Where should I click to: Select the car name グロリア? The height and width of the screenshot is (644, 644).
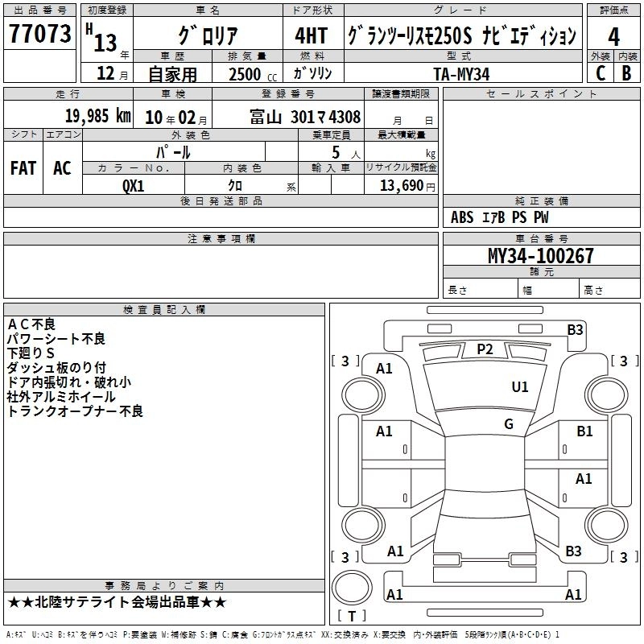pyautogui.click(x=208, y=35)
